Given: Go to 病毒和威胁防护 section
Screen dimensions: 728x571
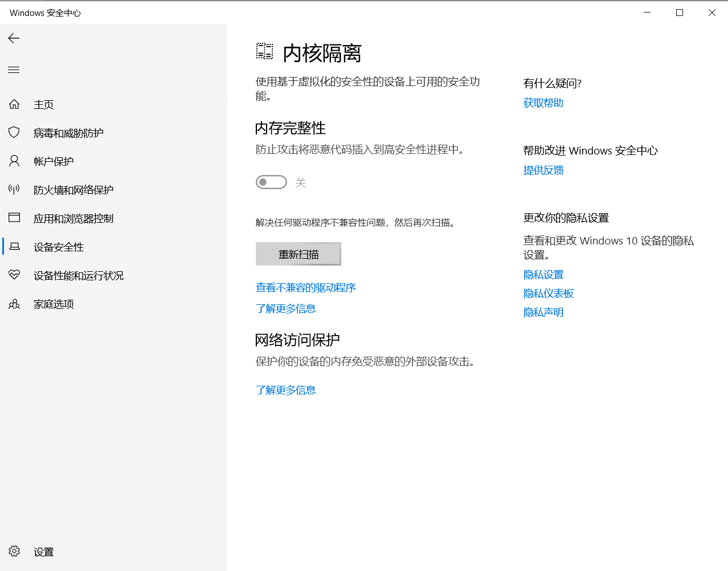Looking at the screenshot, I should [114, 133].
